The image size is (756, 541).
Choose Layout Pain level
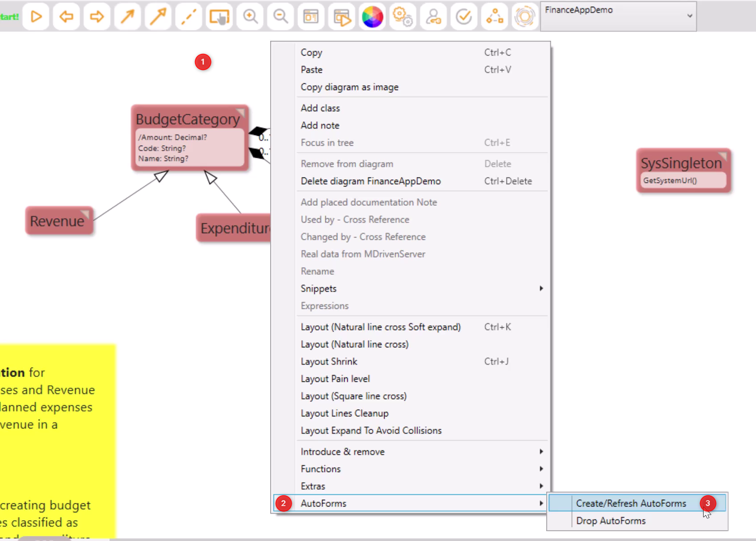pos(410,379)
